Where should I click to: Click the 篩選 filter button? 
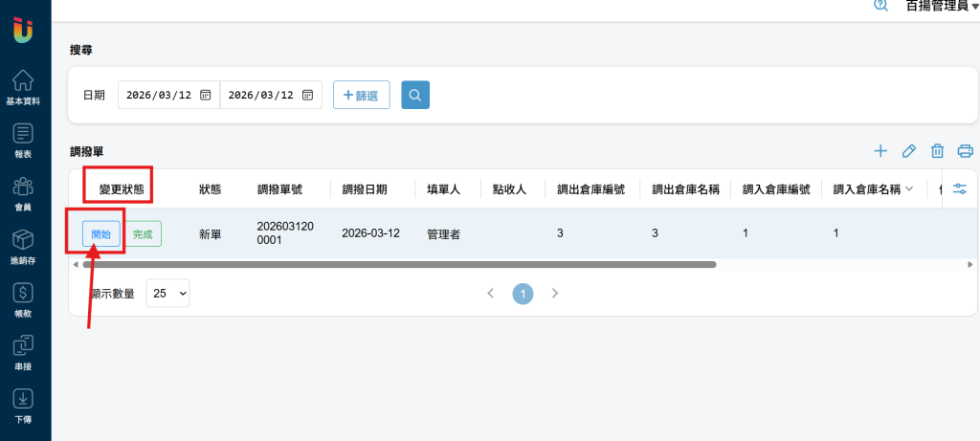click(361, 95)
